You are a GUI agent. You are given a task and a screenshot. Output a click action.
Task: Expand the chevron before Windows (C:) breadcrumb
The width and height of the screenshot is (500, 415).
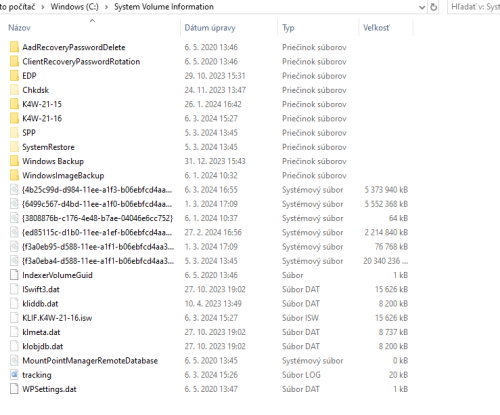click(x=43, y=7)
